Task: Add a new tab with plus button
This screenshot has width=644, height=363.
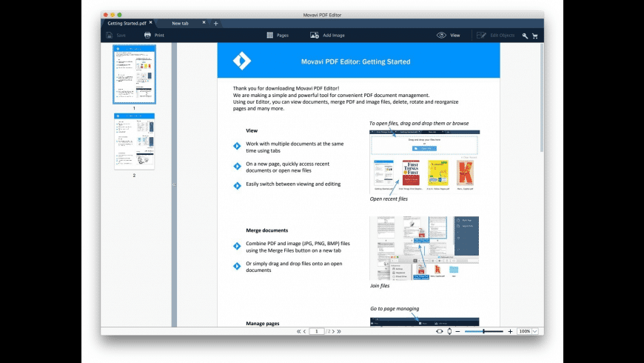Action: click(215, 24)
